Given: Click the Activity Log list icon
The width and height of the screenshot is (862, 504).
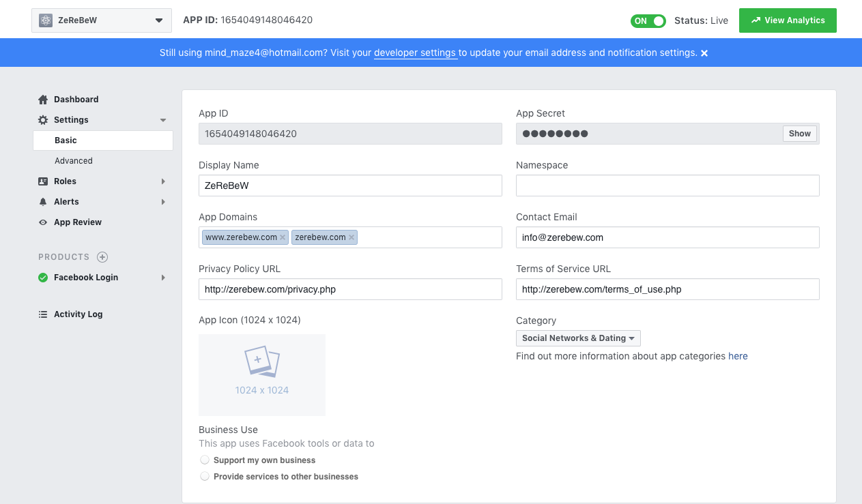Looking at the screenshot, I should pos(43,314).
